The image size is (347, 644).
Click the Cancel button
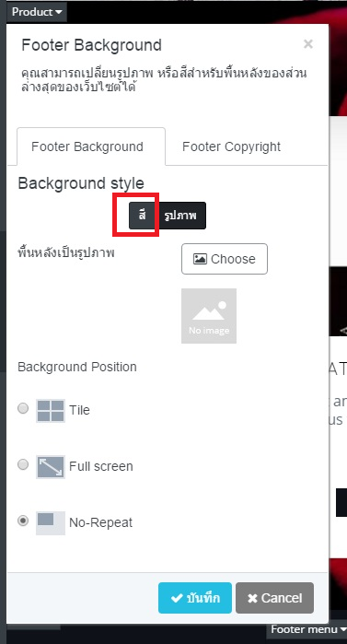tap(275, 598)
